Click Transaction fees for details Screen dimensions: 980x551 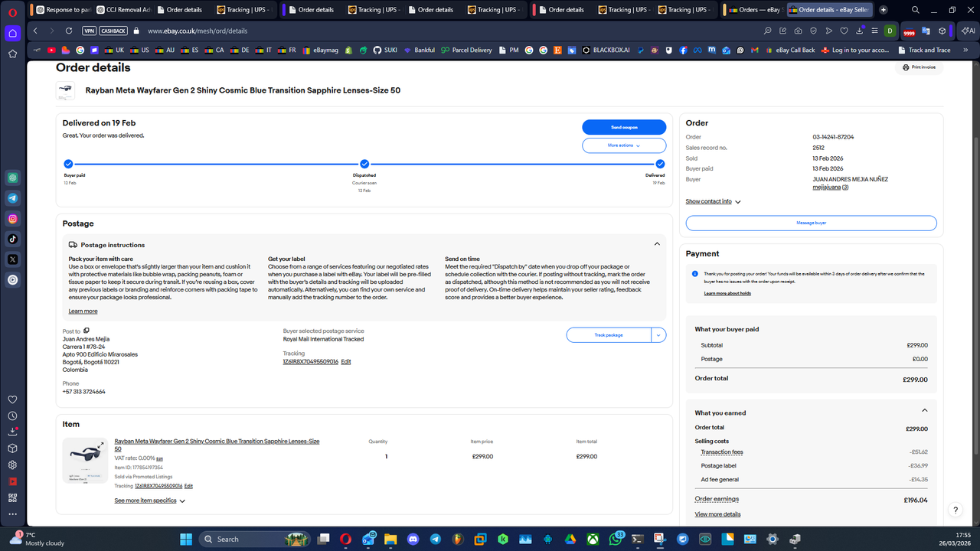[x=722, y=452]
